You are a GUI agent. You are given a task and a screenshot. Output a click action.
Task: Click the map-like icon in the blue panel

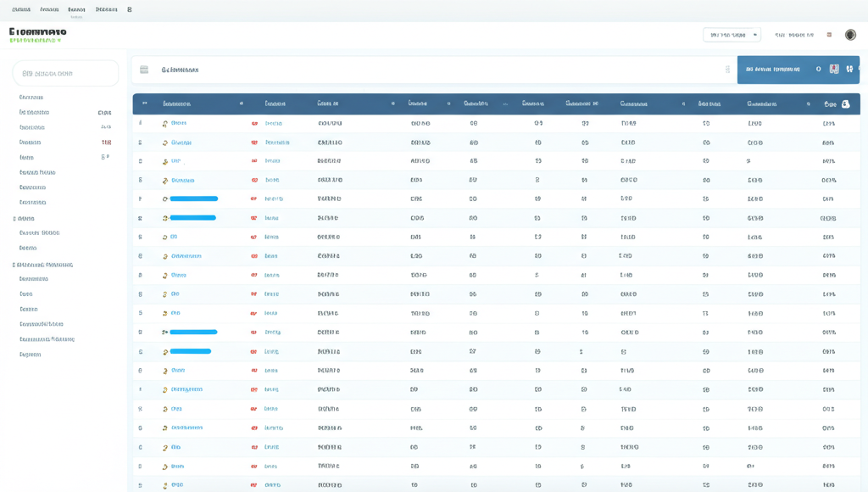(834, 70)
